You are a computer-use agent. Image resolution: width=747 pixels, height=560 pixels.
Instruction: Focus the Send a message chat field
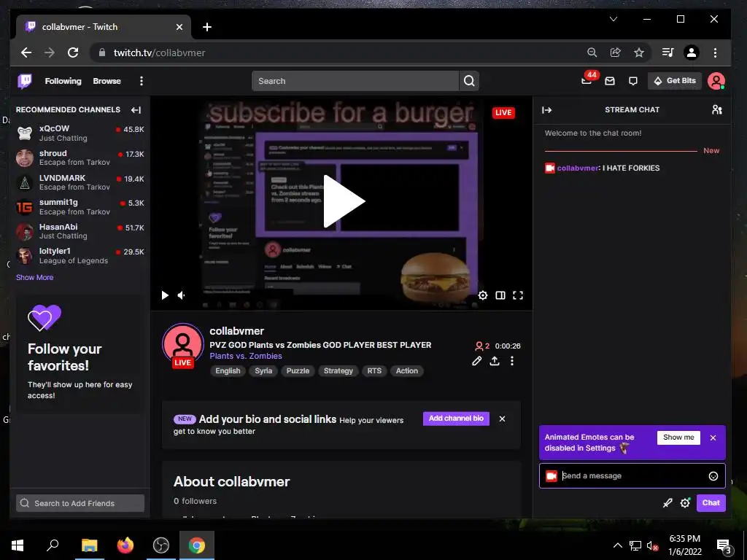[x=632, y=475]
